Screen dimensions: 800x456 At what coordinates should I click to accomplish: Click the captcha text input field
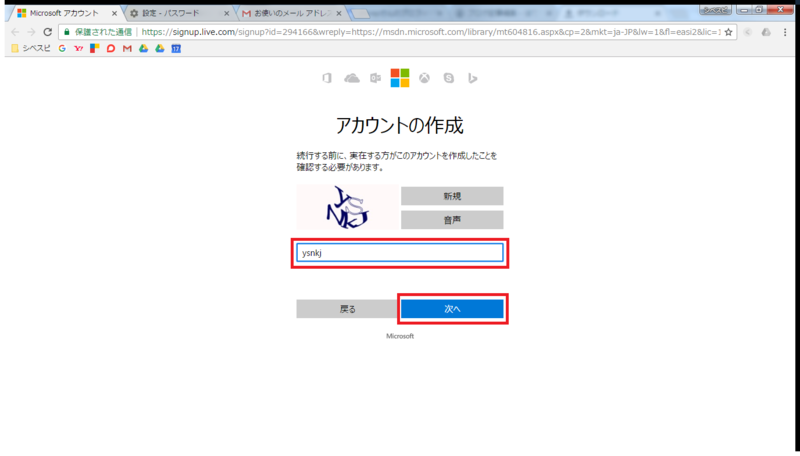(x=400, y=253)
